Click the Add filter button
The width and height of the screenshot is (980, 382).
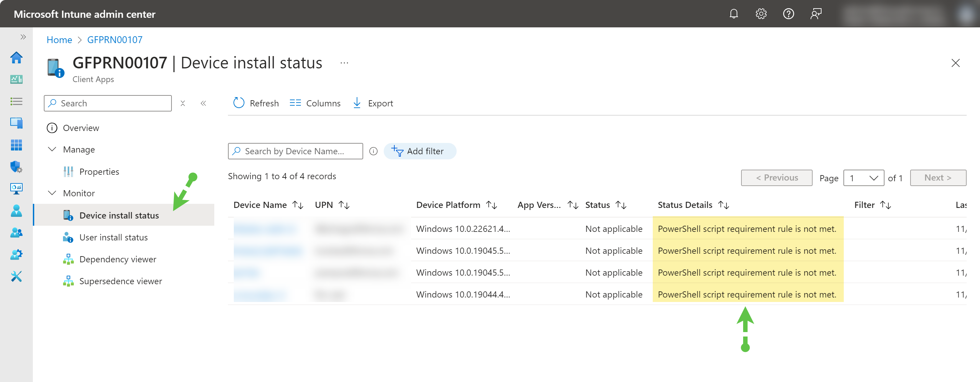tap(420, 151)
